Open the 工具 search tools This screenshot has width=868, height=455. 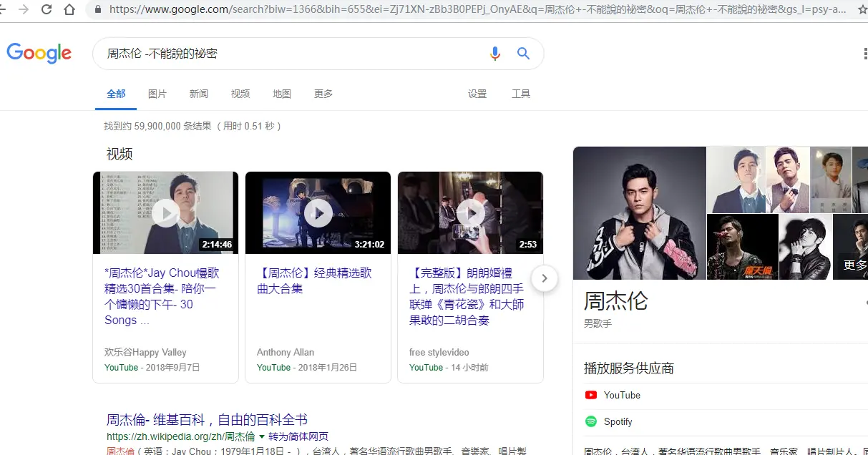tap(521, 94)
